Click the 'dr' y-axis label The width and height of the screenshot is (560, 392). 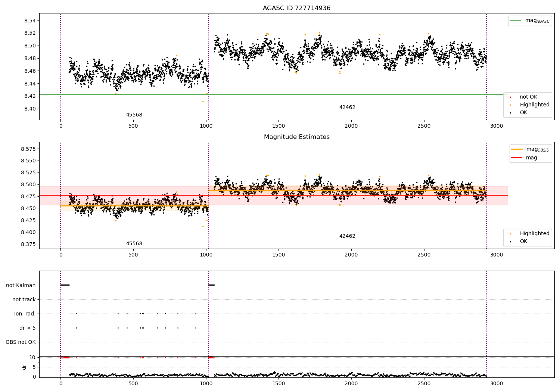(24, 367)
